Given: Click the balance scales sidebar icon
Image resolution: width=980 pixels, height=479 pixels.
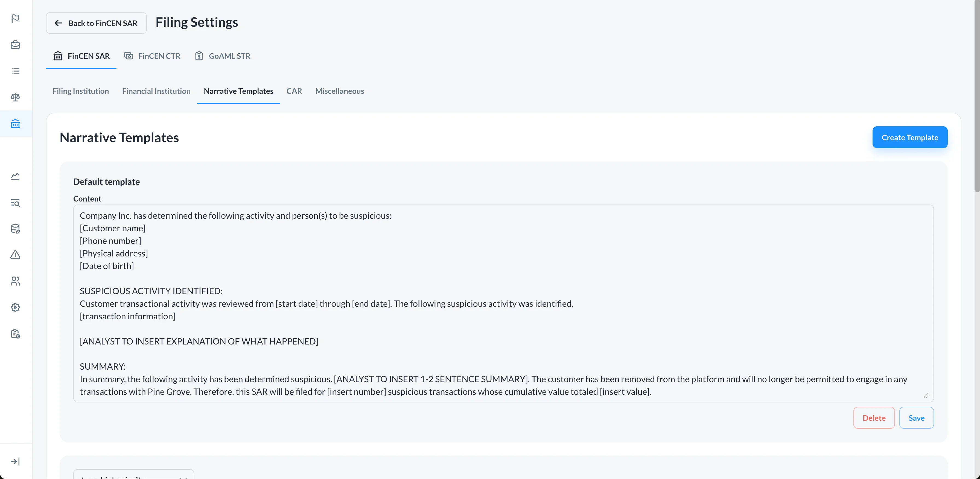Looking at the screenshot, I should tap(15, 97).
